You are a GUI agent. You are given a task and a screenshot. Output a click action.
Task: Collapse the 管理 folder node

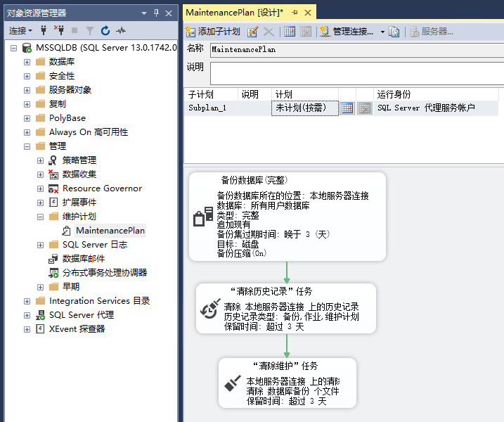tap(27, 146)
